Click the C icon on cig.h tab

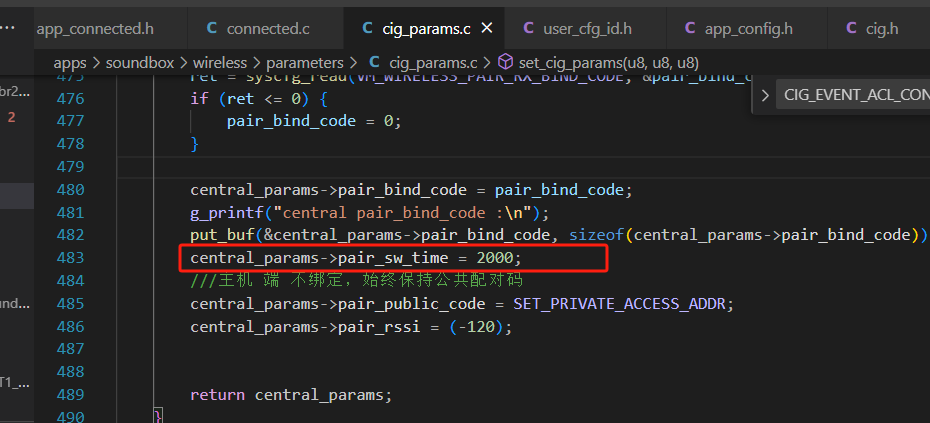point(851,28)
